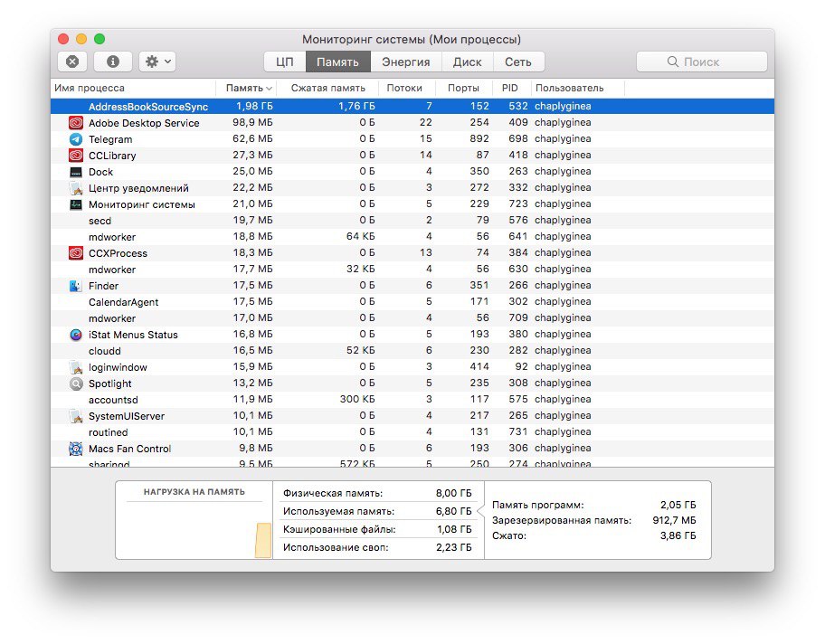Select the accountsd process row

pyautogui.click(x=412, y=400)
